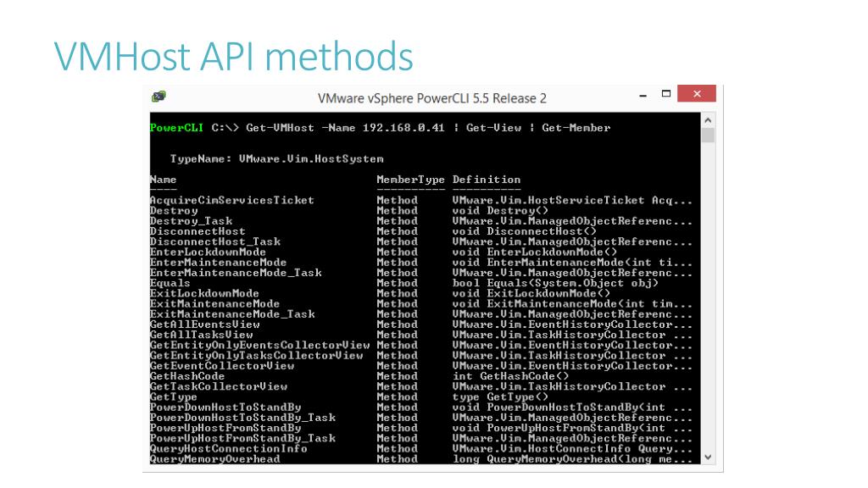Click the void DisconnectHost() definition

pyautogui.click(x=524, y=231)
